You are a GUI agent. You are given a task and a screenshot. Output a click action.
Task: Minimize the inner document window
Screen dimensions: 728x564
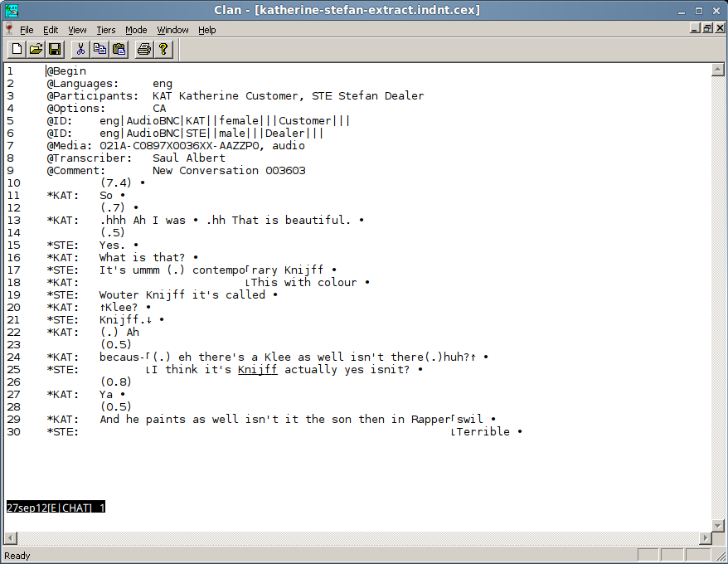coord(695,29)
